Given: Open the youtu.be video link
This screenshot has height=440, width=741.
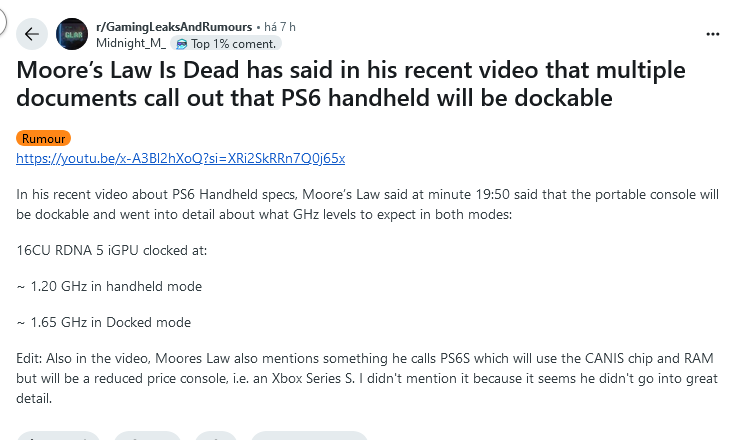Looking at the screenshot, I should pyautogui.click(x=181, y=158).
